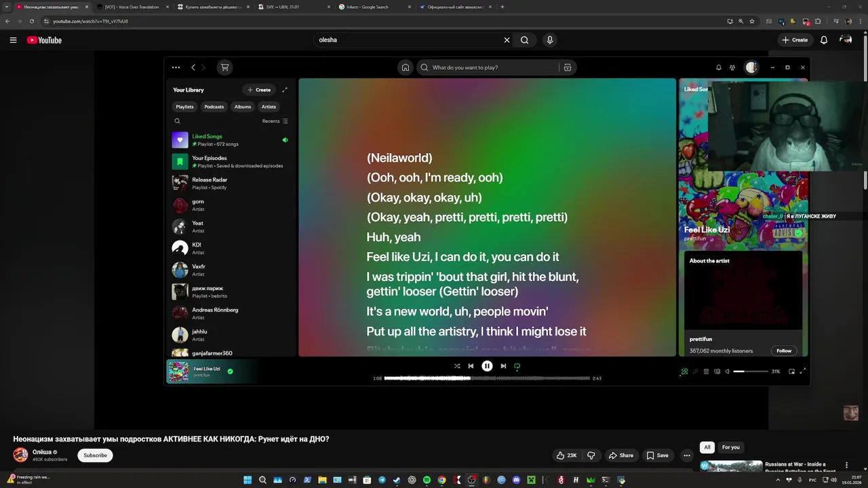Screen dimensions: 868x488
Task: Open more actions ellipsis under video
Action: tap(687, 455)
